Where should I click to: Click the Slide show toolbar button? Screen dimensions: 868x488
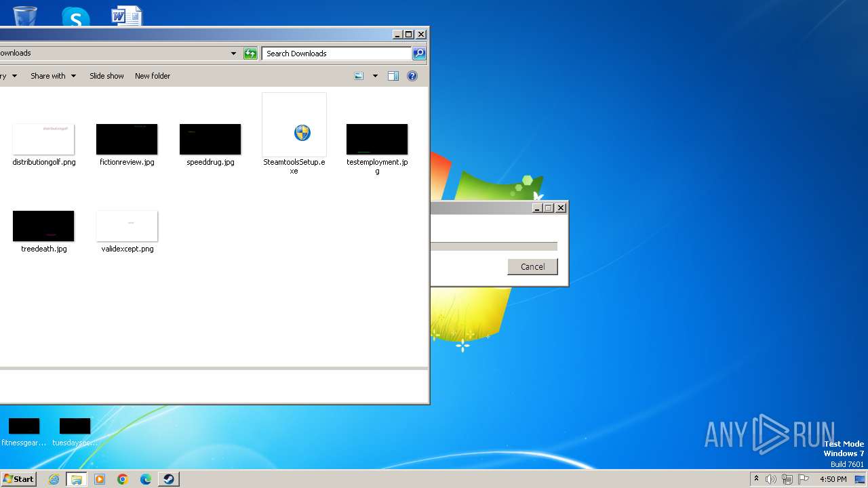click(106, 76)
